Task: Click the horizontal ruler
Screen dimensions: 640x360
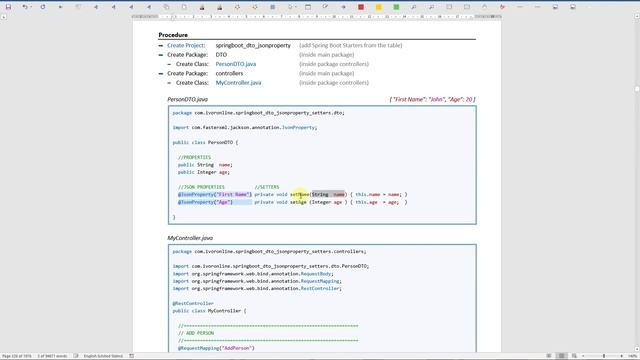Action: (x=317, y=17)
